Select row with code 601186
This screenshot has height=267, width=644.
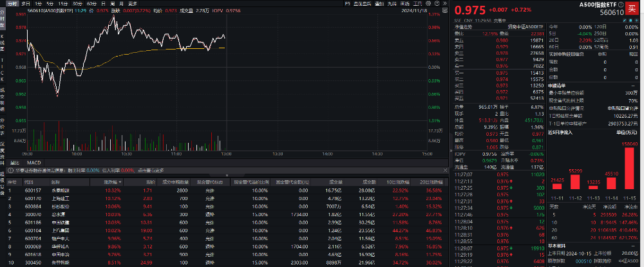point(227,223)
